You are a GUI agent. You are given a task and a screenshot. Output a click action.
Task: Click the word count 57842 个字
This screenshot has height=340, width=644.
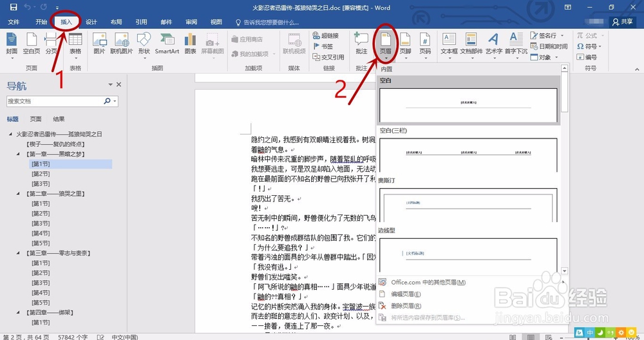coord(73,337)
